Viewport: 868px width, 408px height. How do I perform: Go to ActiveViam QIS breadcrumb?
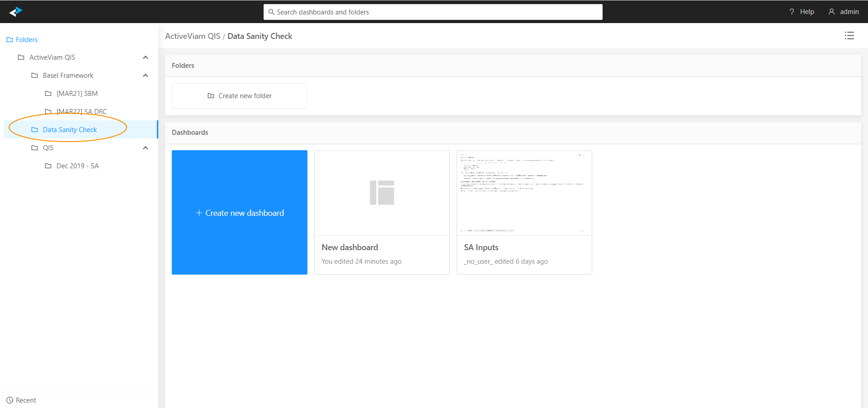pyautogui.click(x=193, y=36)
